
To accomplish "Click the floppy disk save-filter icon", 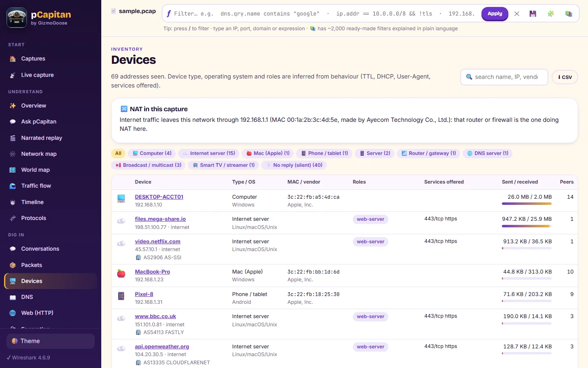I will (x=533, y=14).
